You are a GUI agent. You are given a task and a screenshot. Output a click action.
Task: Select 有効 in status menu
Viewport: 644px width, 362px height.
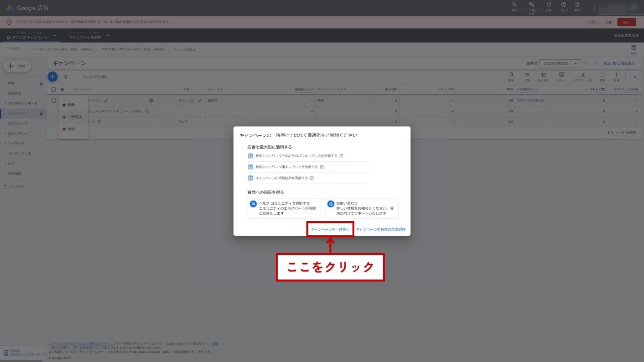(73, 105)
